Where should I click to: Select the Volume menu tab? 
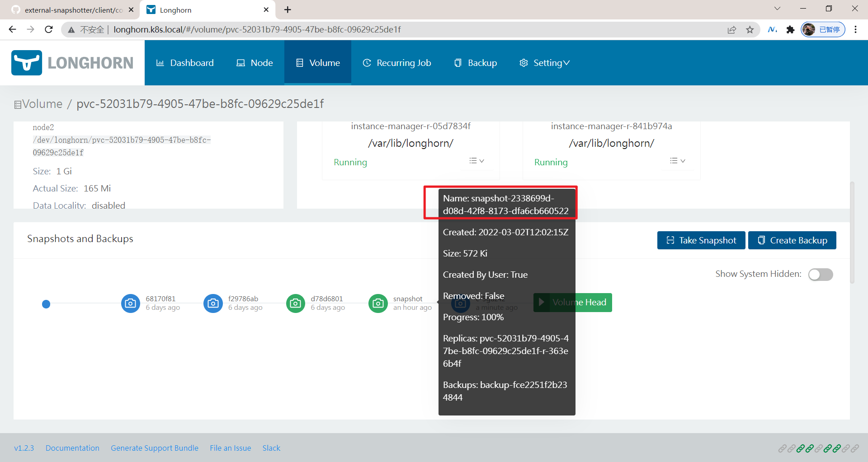pos(318,63)
